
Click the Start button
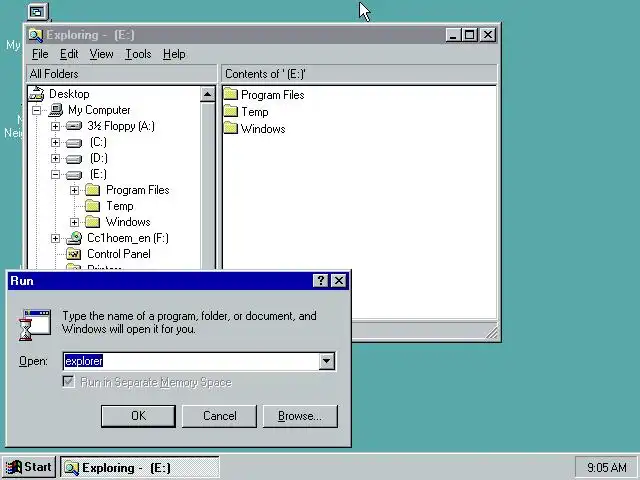pos(29,467)
